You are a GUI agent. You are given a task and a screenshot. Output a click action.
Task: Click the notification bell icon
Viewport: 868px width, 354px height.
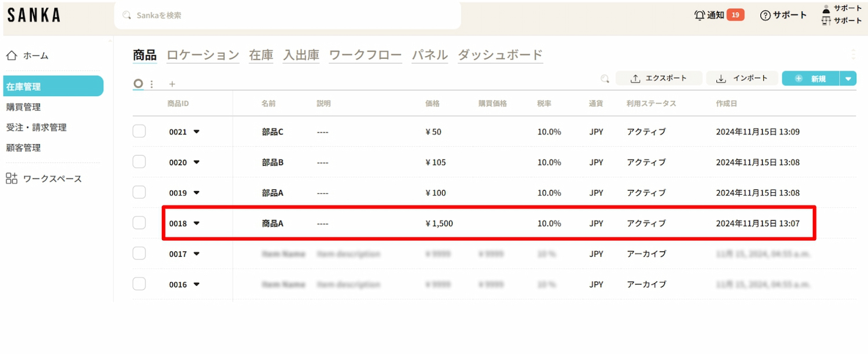pos(700,15)
